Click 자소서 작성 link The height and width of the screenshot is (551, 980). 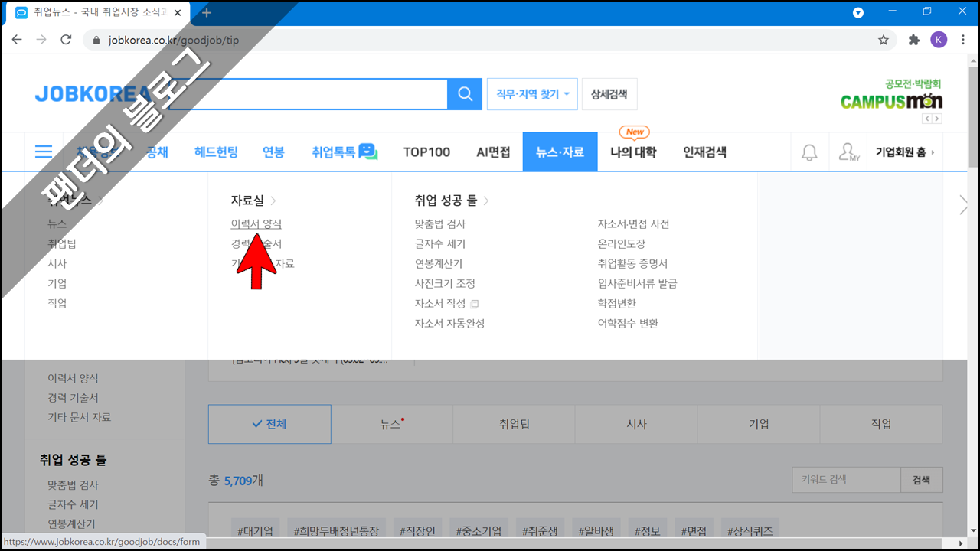440,303
